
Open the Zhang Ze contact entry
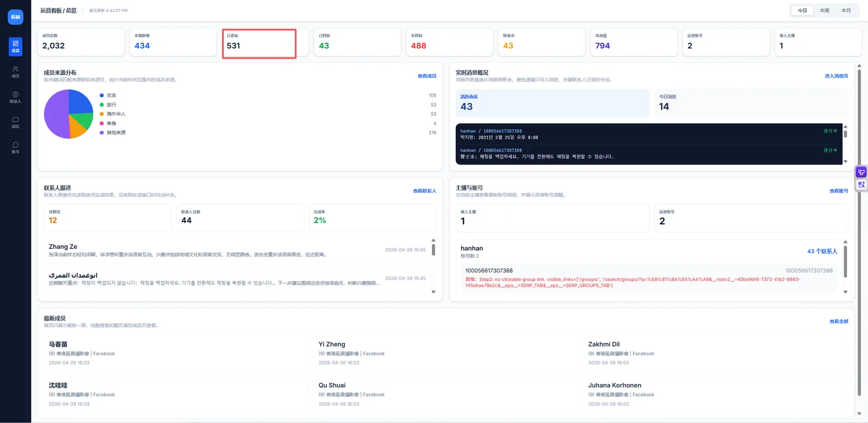pos(237,251)
